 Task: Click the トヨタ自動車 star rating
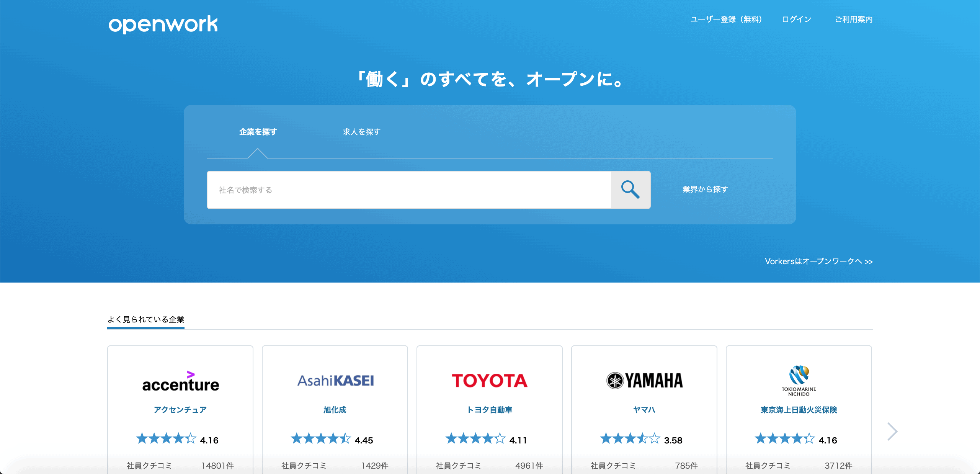point(475,438)
